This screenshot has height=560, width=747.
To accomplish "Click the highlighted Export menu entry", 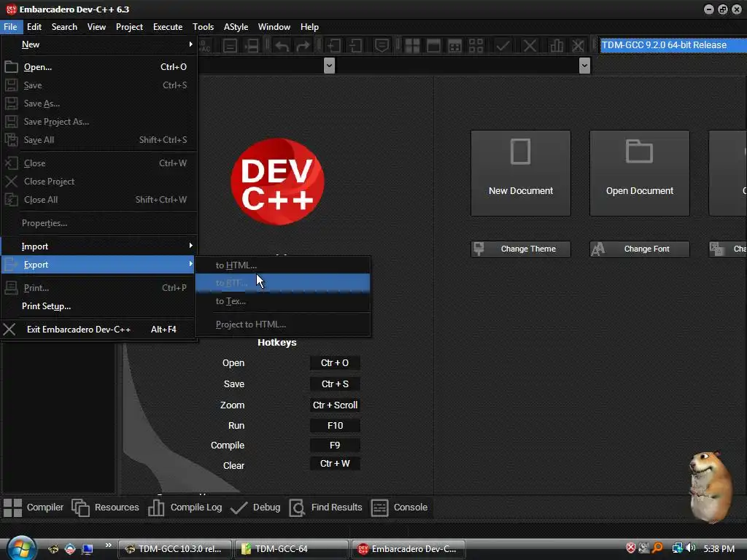I will tap(98, 264).
